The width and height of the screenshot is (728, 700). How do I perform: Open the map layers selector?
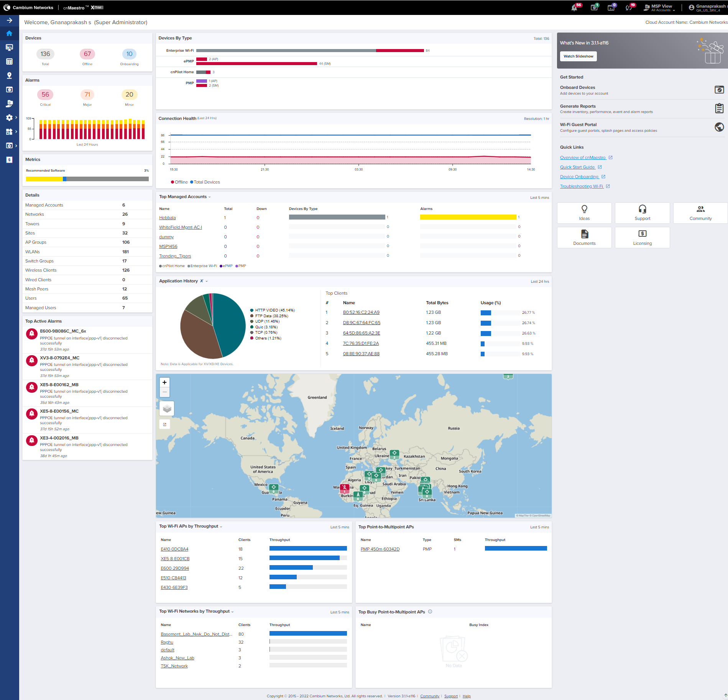[x=167, y=409]
